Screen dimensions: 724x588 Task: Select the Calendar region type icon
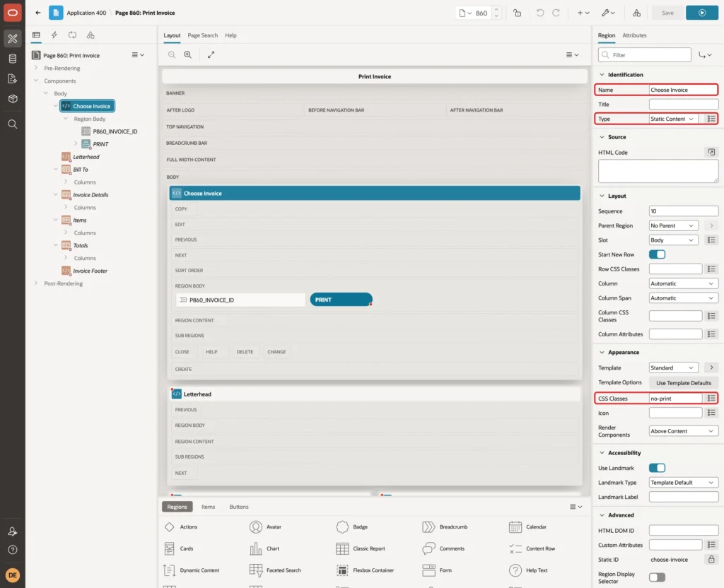pos(515,527)
